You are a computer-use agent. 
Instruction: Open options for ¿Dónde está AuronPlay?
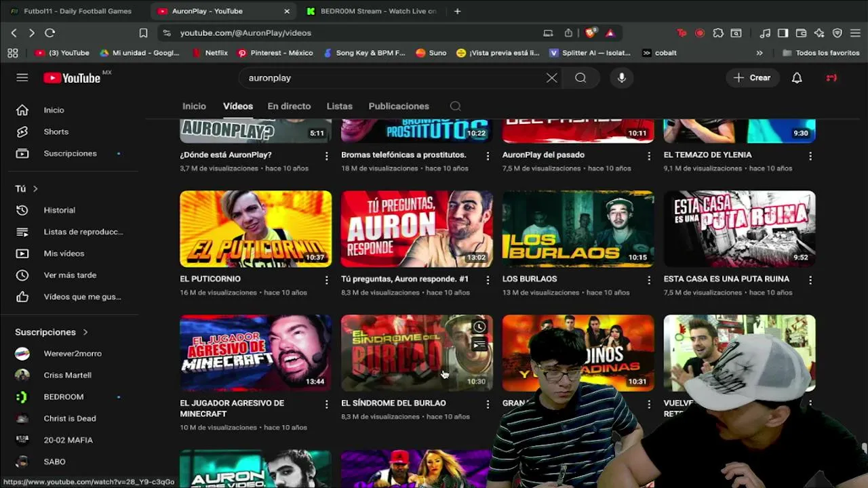(326, 156)
